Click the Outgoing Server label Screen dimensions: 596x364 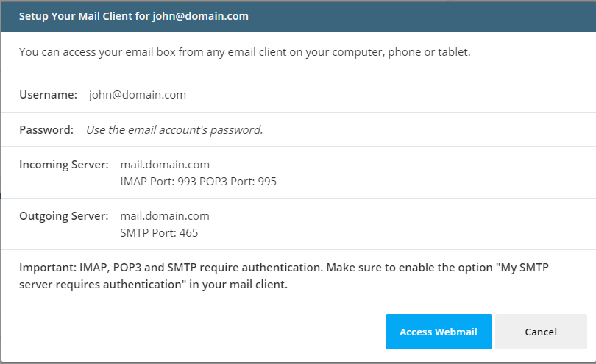pyautogui.click(x=64, y=216)
